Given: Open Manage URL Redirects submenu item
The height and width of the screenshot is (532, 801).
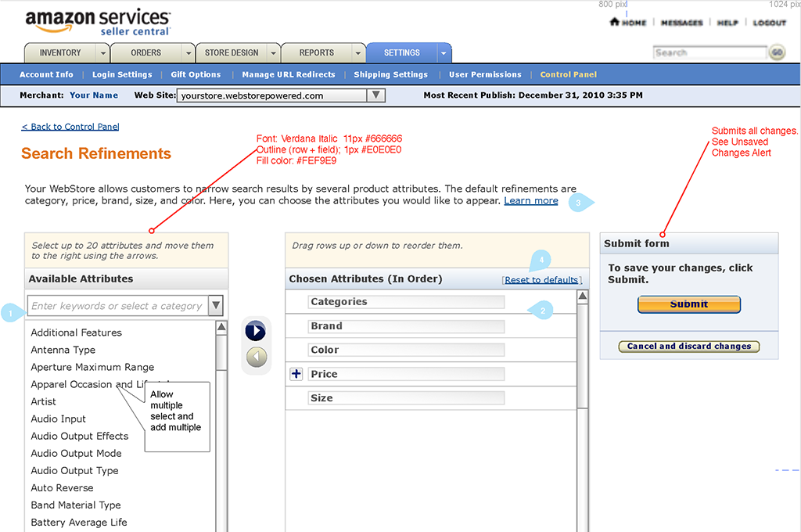Looking at the screenshot, I should click(289, 74).
